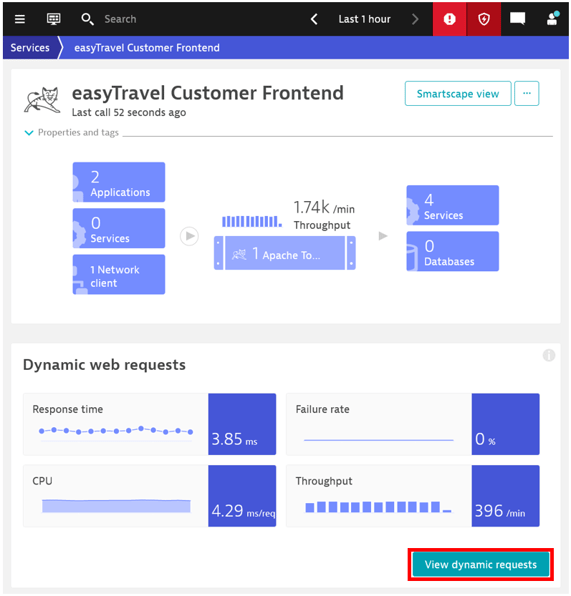
Task: Open the 1 Apache Tomcat process tile
Action: (285, 253)
